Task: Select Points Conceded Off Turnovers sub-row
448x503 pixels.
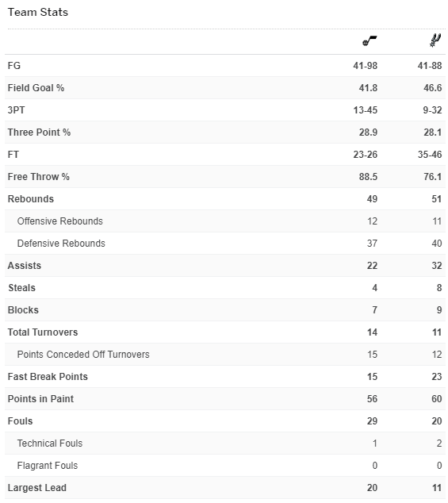Action: pos(225,355)
